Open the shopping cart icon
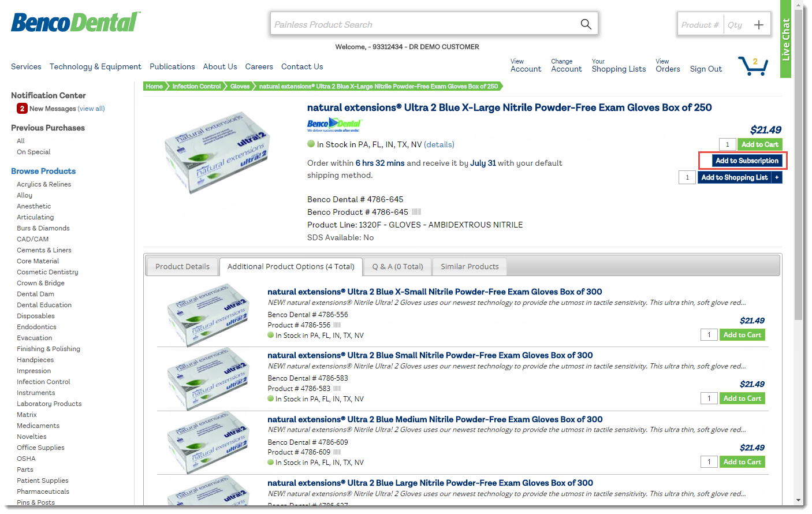 753,66
